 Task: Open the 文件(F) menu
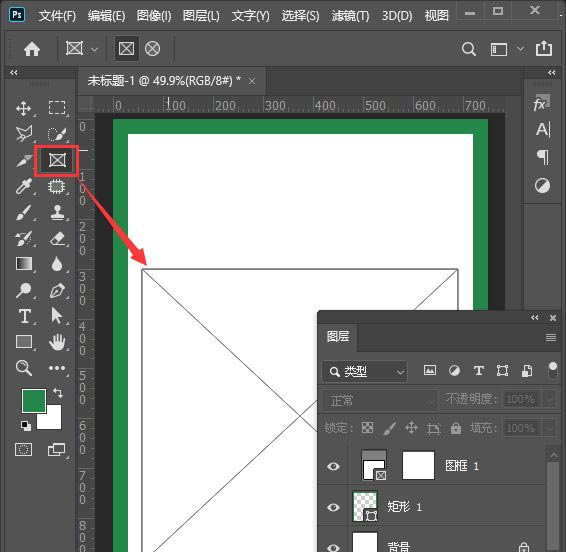57,16
